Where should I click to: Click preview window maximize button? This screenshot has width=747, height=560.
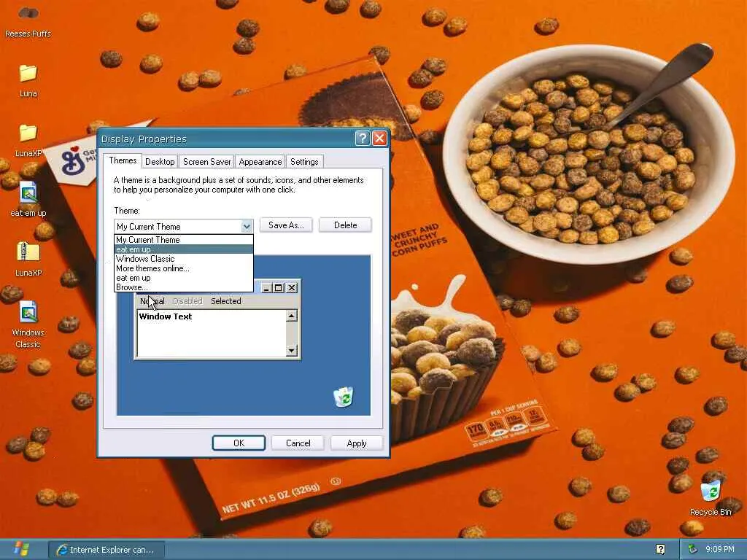click(279, 287)
